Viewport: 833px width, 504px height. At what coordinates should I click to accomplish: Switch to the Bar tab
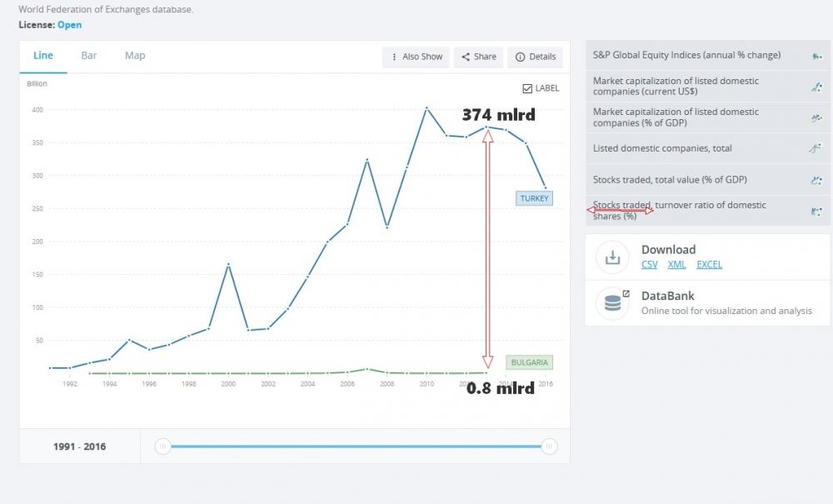coord(89,56)
